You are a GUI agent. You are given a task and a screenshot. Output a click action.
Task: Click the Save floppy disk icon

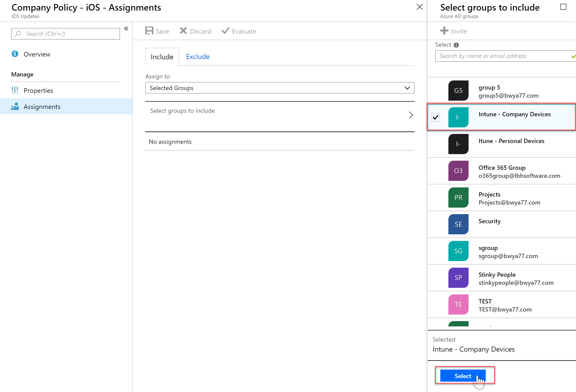tap(149, 31)
